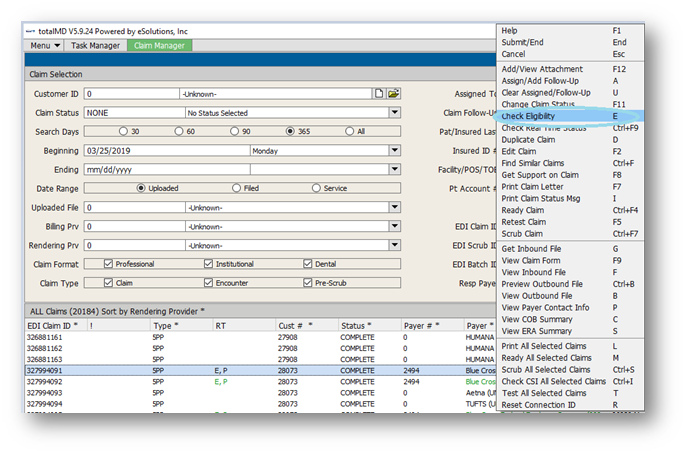
Task: Switch to the Task Manager tab
Action: pyautogui.click(x=96, y=46)
